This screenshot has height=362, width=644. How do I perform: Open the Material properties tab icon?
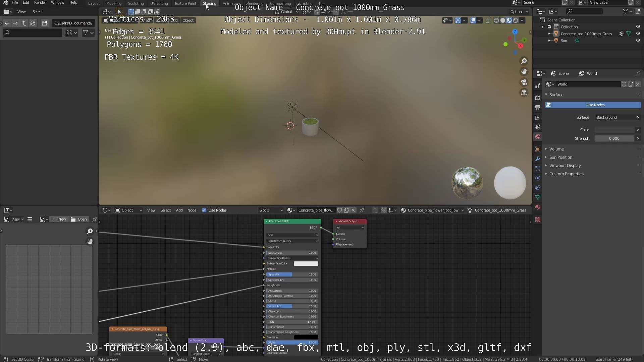(x=538, y=207)
